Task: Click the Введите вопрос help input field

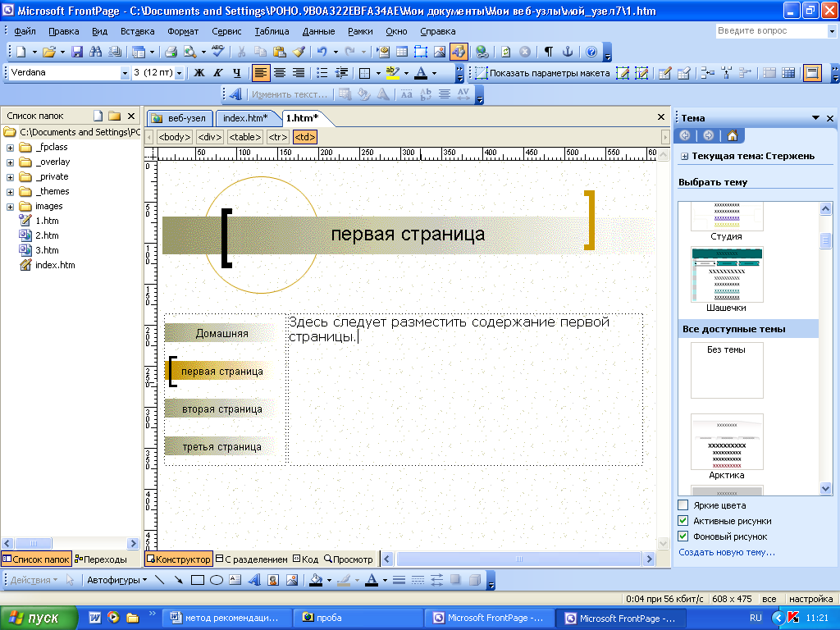Action: [771, 31]
